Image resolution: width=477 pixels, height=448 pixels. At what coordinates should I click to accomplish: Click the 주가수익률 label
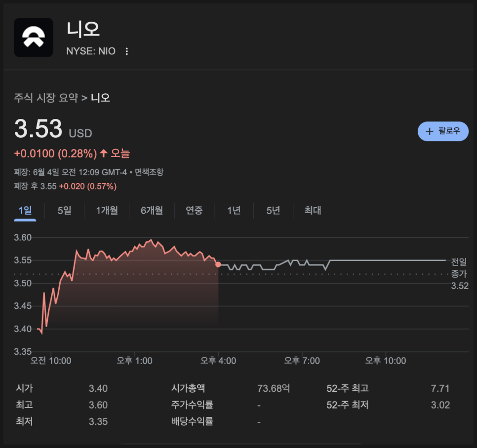coord(192,405)
